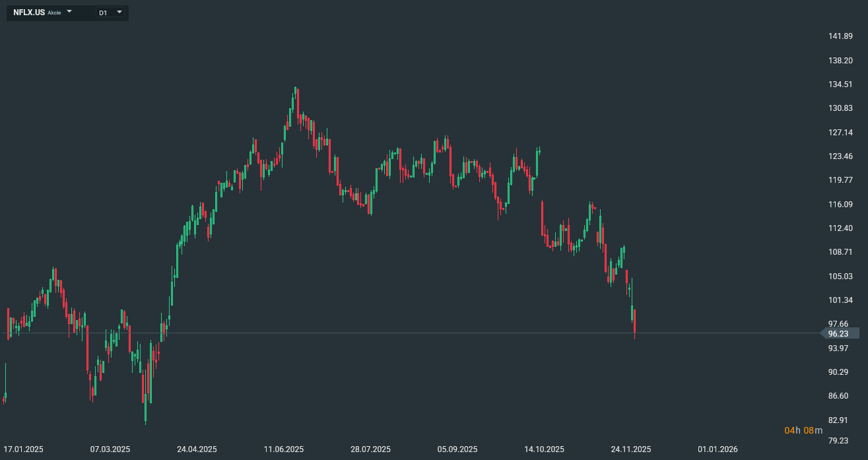Click the Akcie instrument type label
868x460 pixels.
pyautogui.click(x=54, y=13)
